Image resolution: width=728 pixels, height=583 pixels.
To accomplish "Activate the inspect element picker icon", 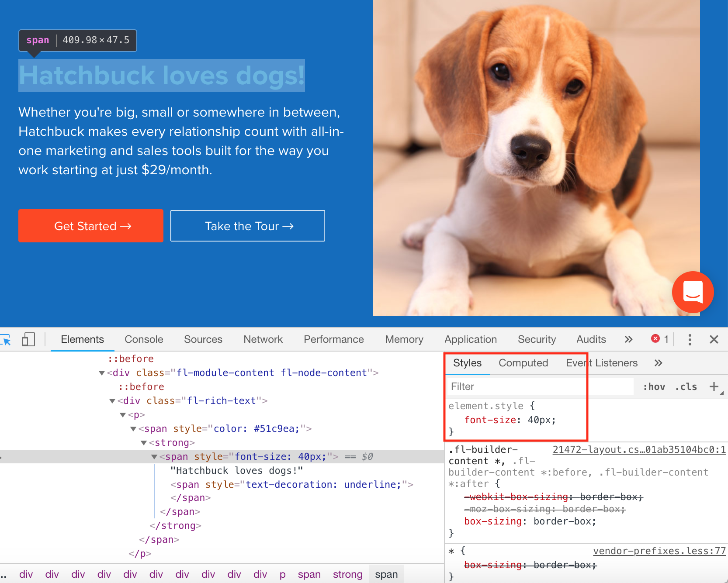I will point(5,339).
